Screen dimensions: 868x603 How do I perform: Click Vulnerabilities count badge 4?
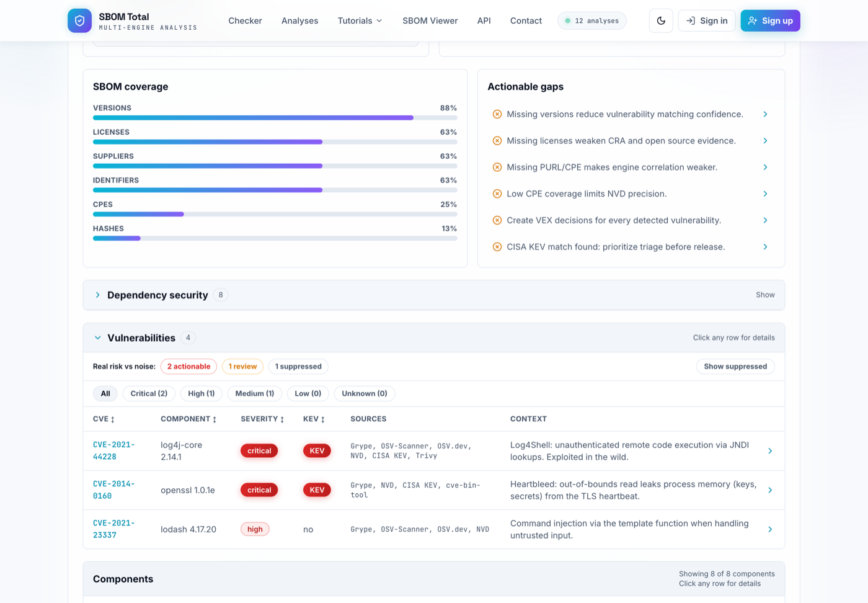click(x=188, y=337)
